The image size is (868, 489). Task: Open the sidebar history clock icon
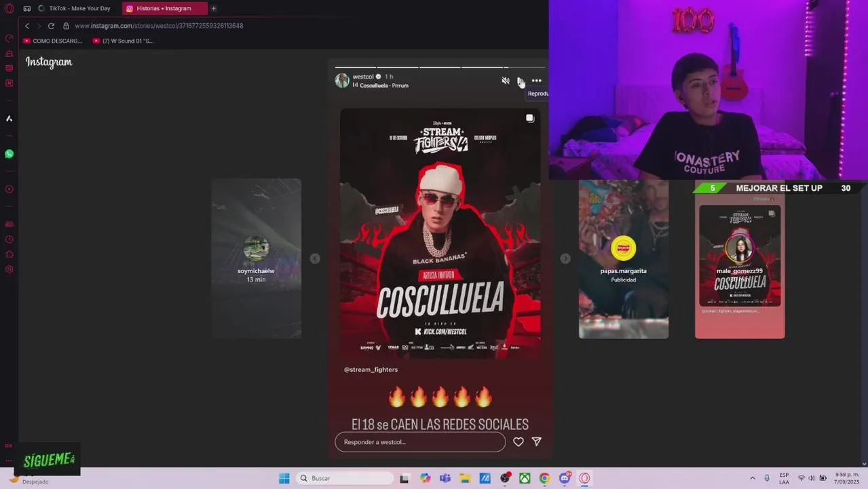9,239
